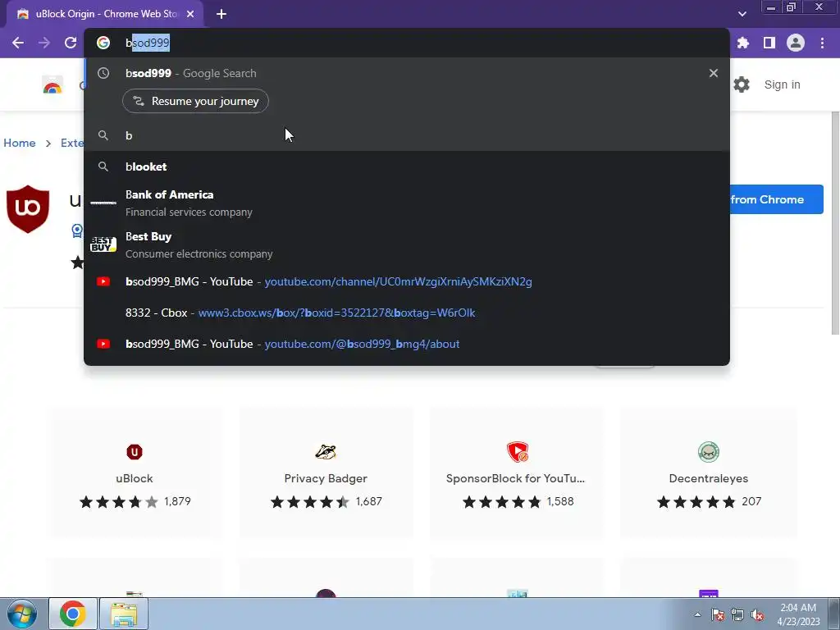Toggle the side panel icon

tap(769, 43)
